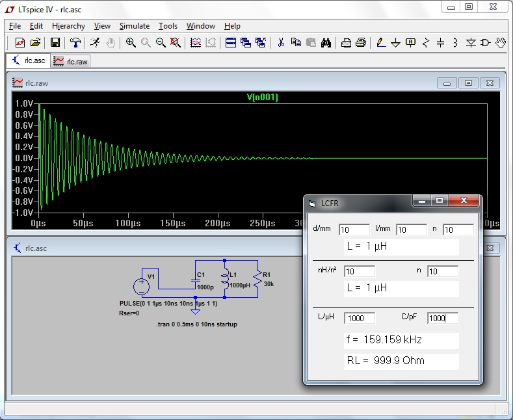Image resolution: width=513 pixels, height=420 pixels.
Task: Select the Draw Wire pencil tool
Action: pos(381,43)
